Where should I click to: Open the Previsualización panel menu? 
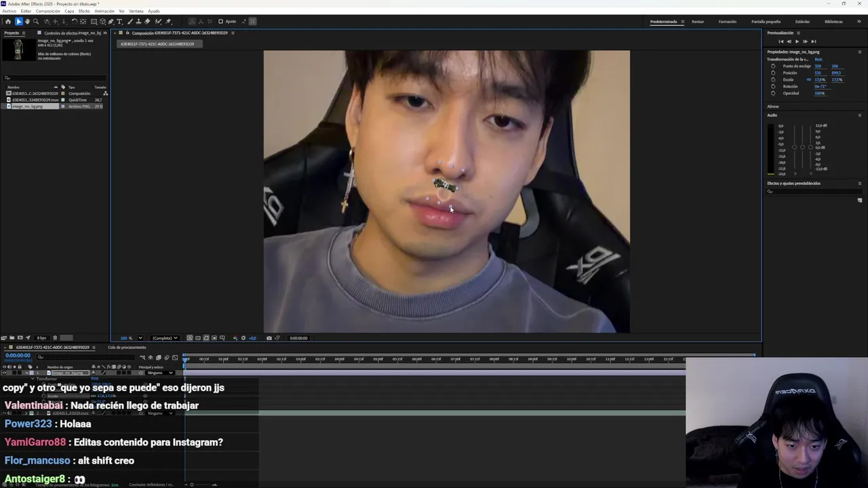(x=798, y=33)
